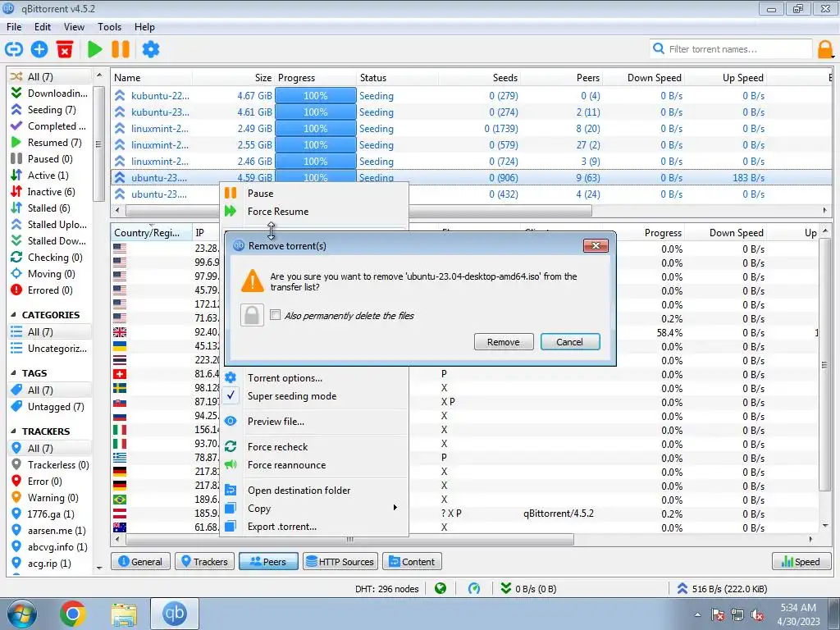The height and width of the screenshot is (630, 840).
Task: Switch to the HTTP Sources tab
Action: pos(340,561)
